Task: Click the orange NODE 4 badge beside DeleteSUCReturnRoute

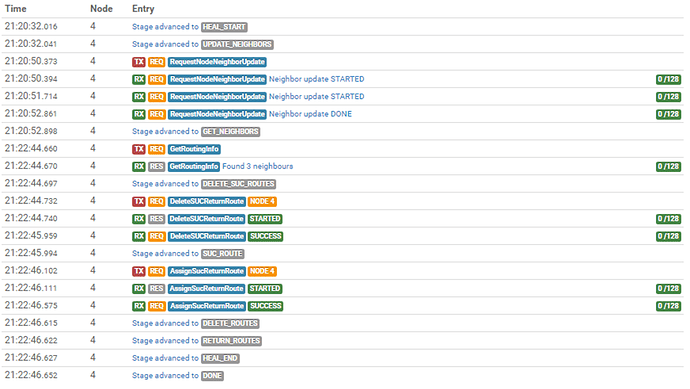Action: 262,202
